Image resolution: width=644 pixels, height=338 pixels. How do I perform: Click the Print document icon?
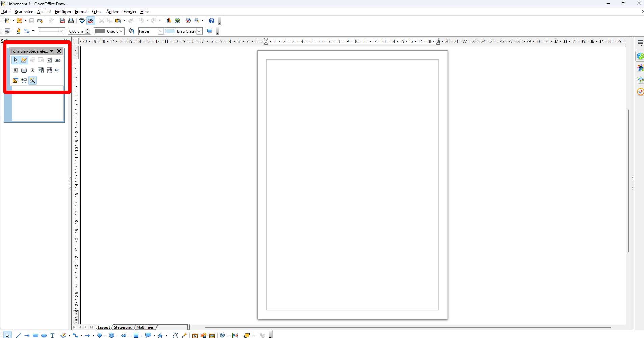[x=71, y=21]
